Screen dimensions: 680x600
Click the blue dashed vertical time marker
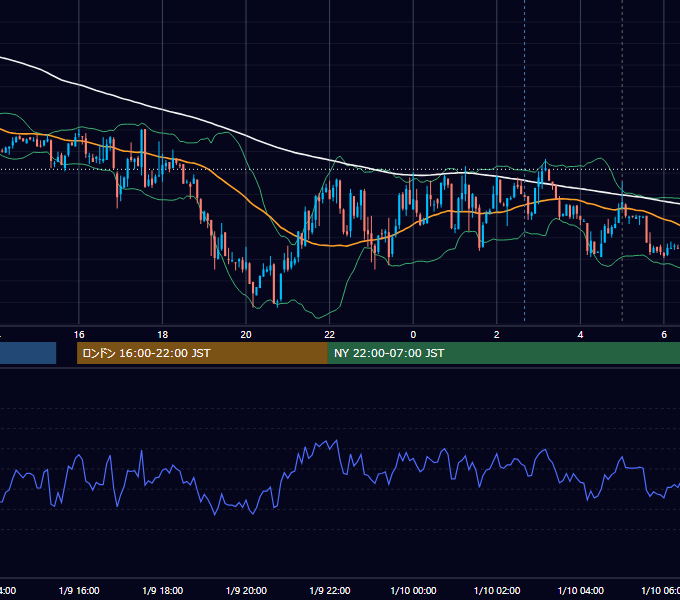pyautogui.click(x=525, y=160)
